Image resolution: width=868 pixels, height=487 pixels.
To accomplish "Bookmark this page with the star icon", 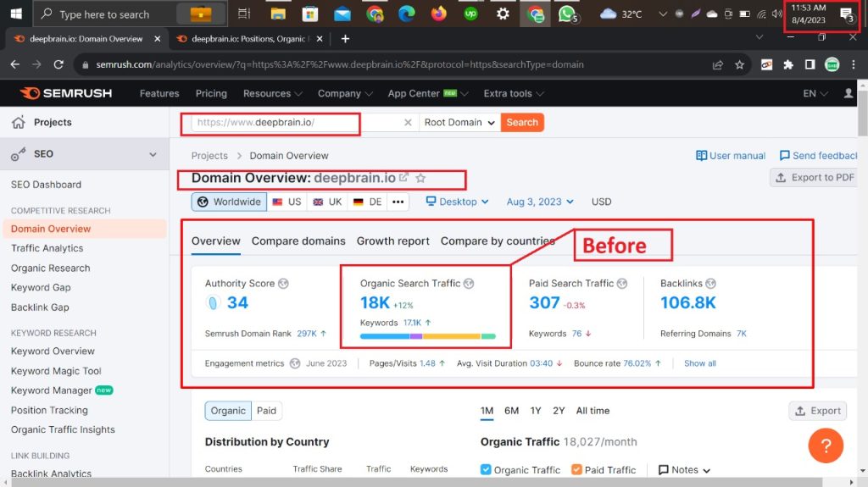I will click(739, 64).
